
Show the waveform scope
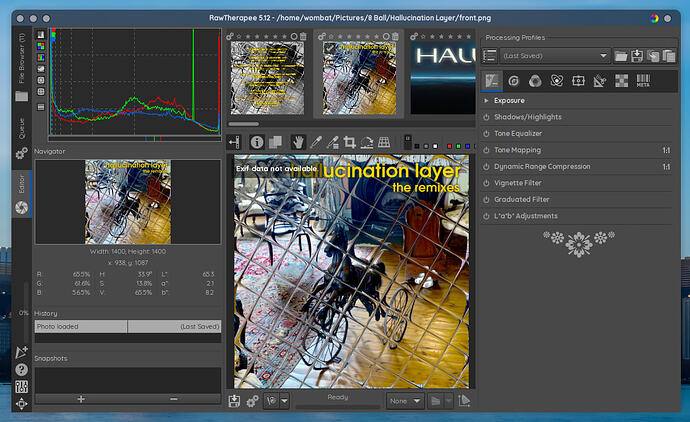pos(40,69)
